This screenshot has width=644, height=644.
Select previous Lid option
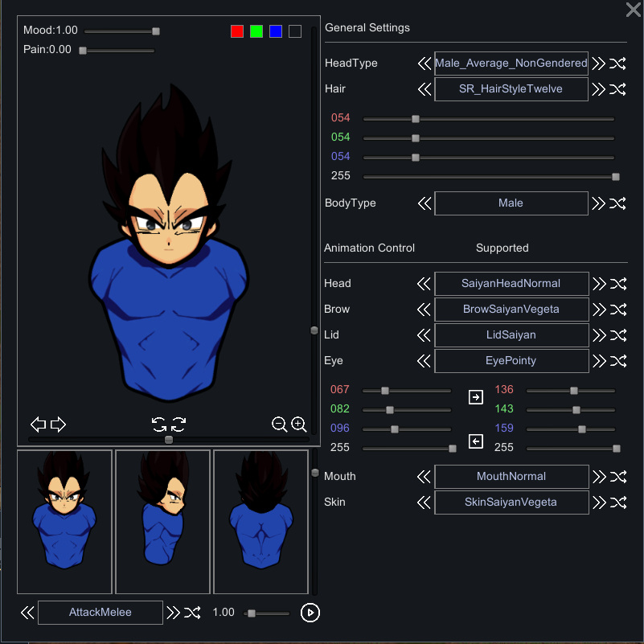coord(424,335)
